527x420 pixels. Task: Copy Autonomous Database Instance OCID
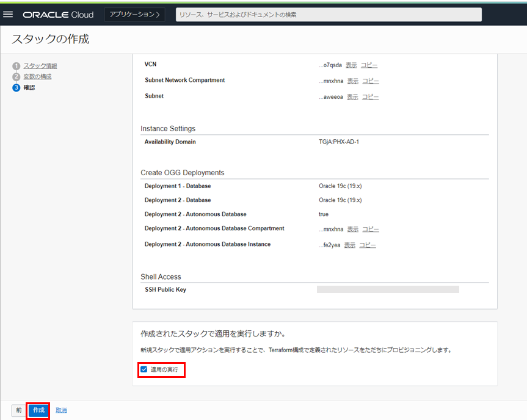coord(367,245)
